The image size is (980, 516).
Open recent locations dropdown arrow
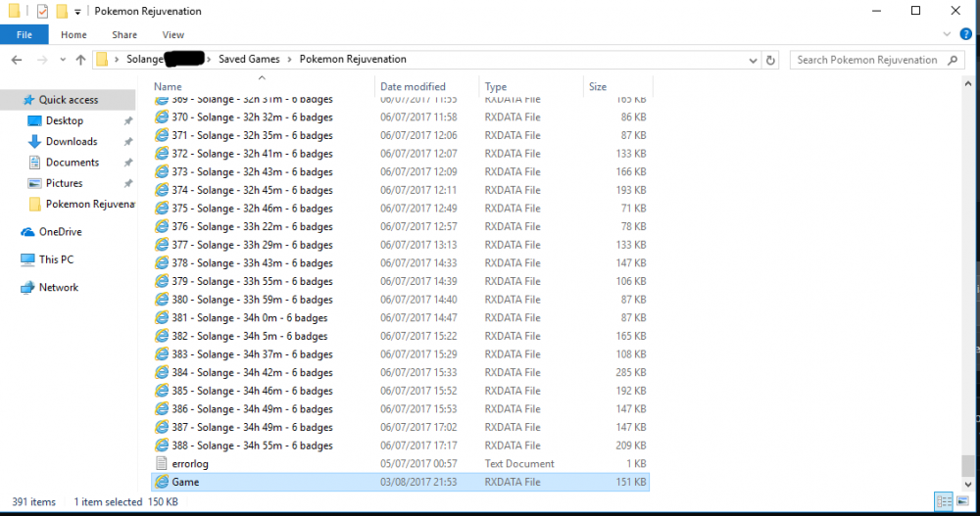coord(63,60)
